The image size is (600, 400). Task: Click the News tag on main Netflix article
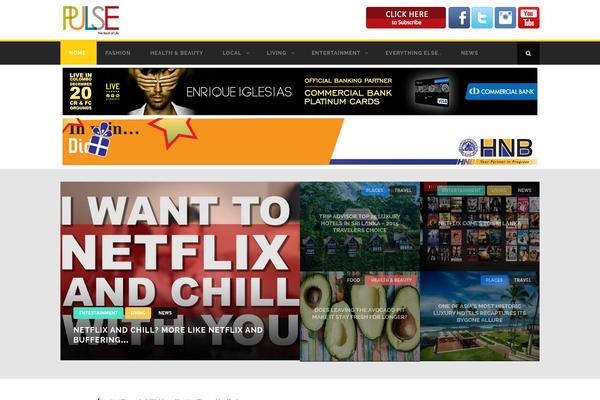(165, 313)
